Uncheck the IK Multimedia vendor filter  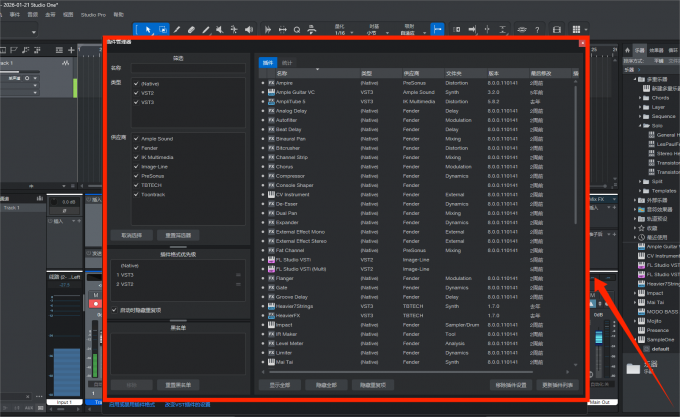[x=136, y=157]
